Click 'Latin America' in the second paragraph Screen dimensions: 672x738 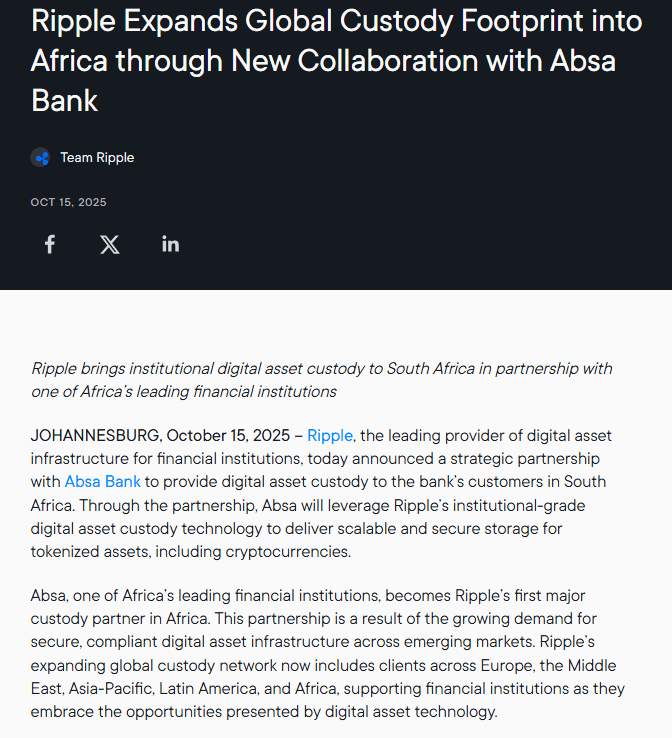(203, 689)
